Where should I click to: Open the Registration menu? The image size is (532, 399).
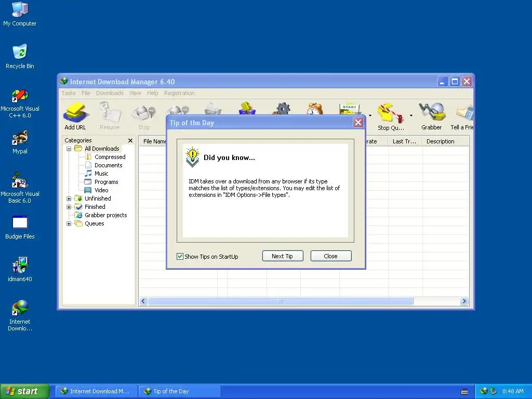pyautogui.click(x=179, y=93)
